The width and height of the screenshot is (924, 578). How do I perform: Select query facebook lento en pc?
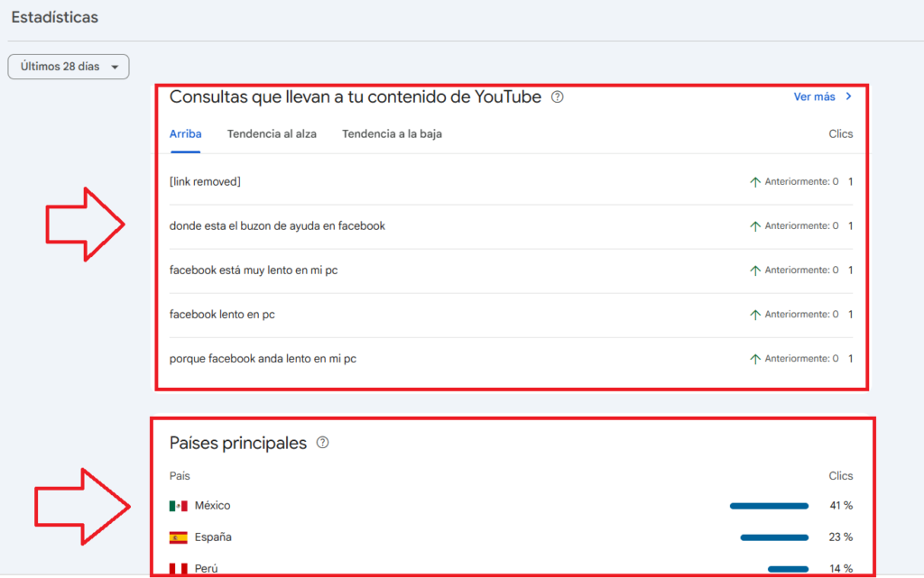(x=511, y=315)
